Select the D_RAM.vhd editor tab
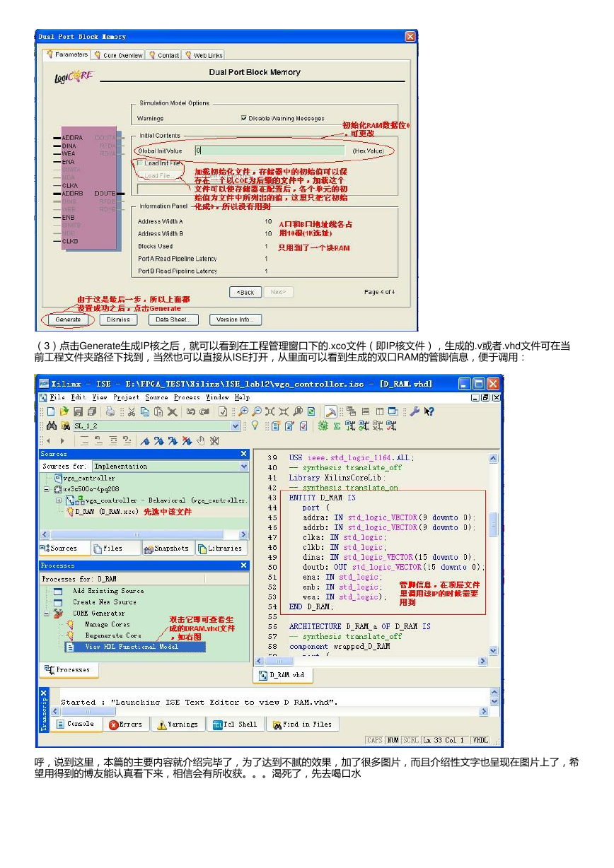 point(282,675)
